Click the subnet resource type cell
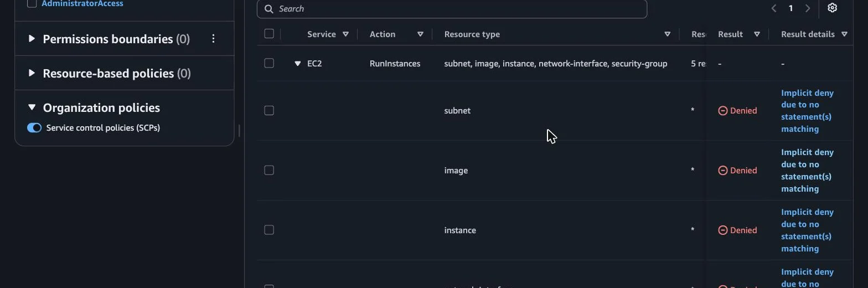The width and height of the screenshot is (868, 288). click(x=457, y=111)
